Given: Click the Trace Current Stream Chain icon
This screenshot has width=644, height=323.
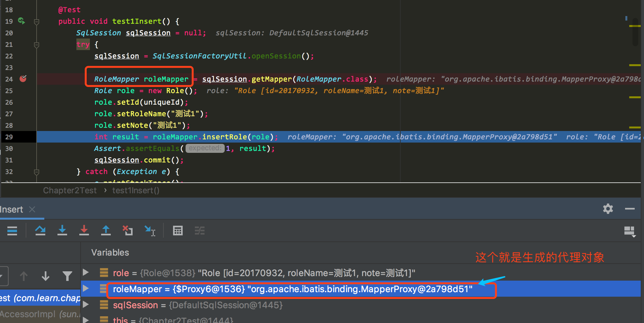Looking at the screenshot, I should pyautogui.click(x=200, y=231).
